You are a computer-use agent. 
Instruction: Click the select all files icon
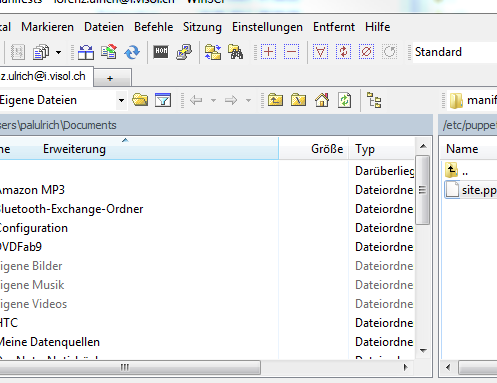point(320,52)
